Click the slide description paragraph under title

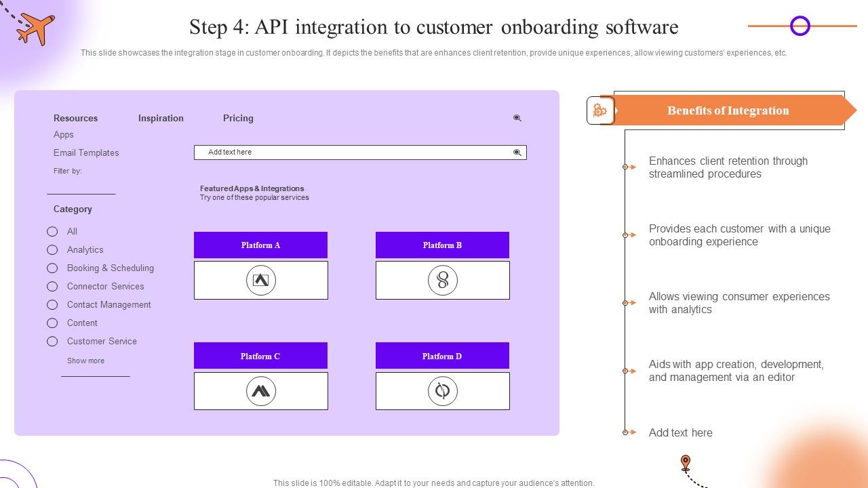[x=434, y=53]
